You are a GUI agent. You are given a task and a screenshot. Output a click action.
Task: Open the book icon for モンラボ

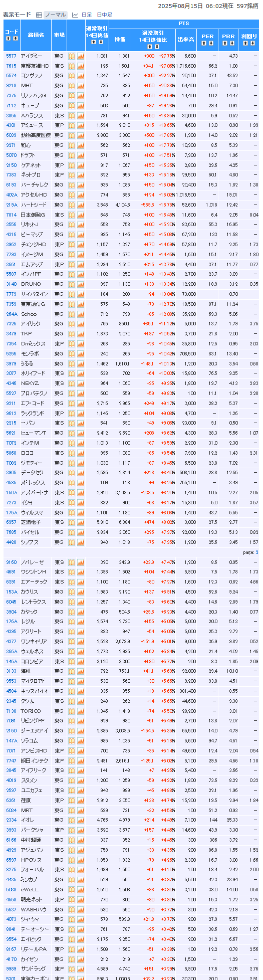pyautogui.click(x=72, y=354)
